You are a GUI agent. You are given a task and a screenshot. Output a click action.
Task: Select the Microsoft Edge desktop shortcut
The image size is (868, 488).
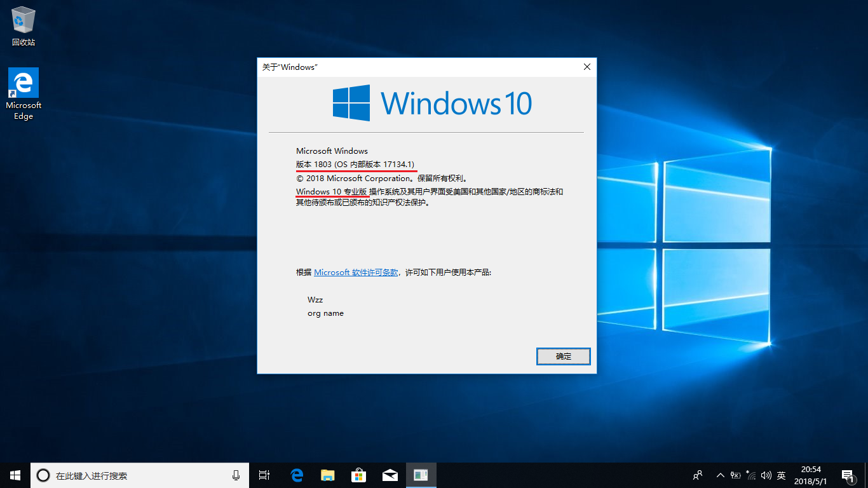point(24,93)
